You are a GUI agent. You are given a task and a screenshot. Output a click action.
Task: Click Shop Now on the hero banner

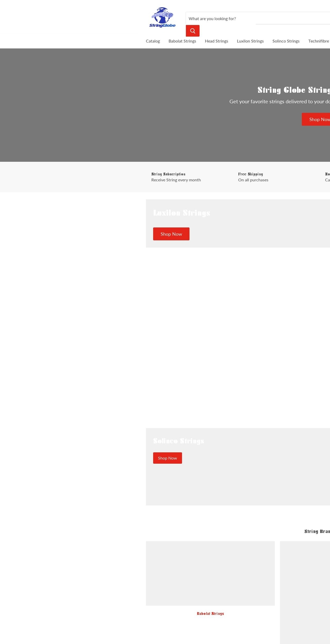coord(316,119)
